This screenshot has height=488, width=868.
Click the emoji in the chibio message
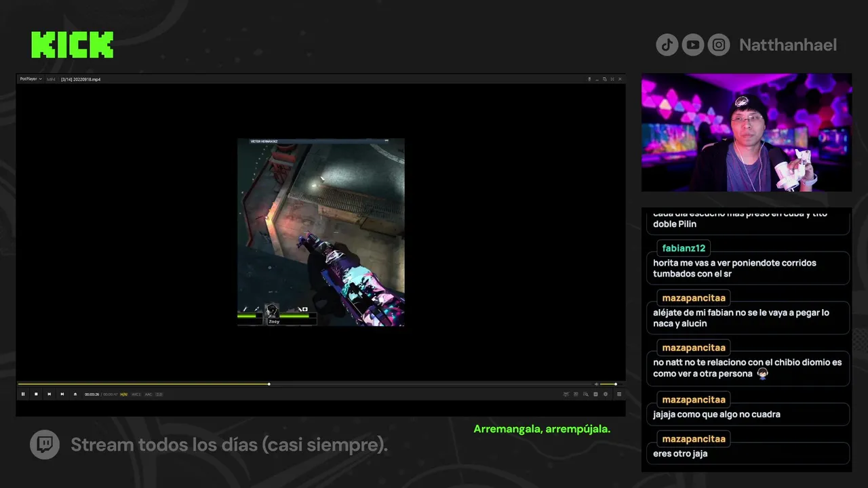(x=762, y=373)
